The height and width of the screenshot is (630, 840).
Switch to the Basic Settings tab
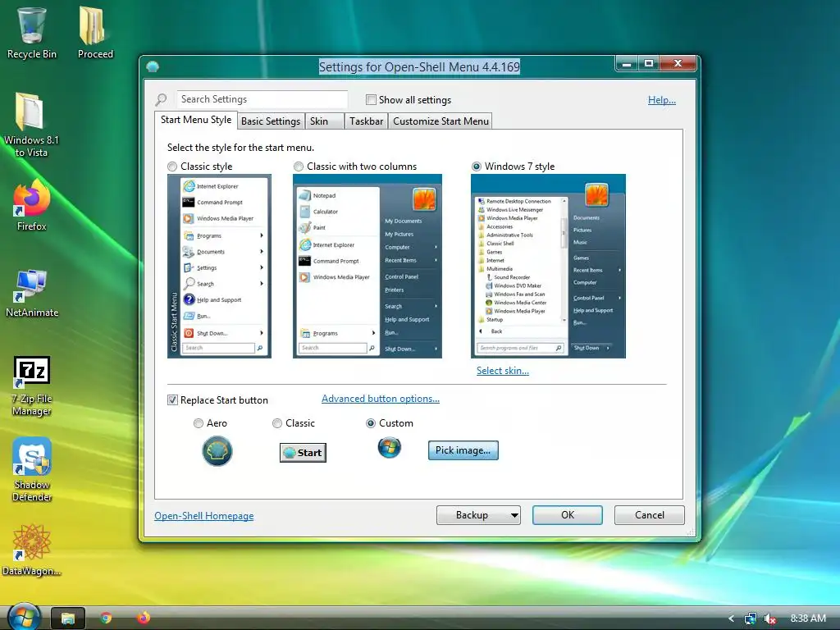point(271,121)
